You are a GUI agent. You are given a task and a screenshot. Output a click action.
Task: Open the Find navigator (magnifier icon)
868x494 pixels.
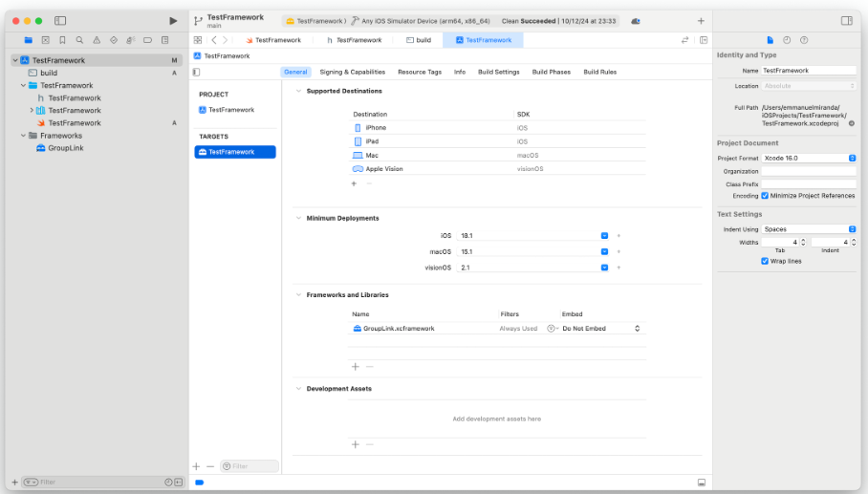(79, 40)
